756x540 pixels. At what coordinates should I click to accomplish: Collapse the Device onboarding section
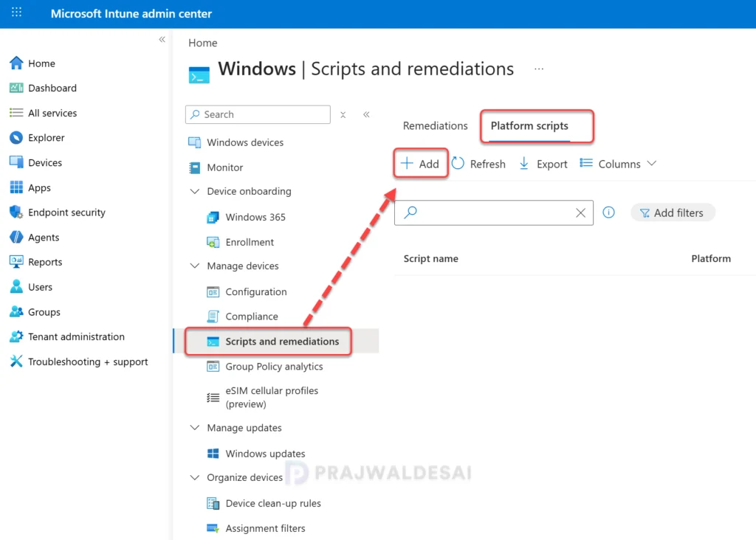coord(195,191)
